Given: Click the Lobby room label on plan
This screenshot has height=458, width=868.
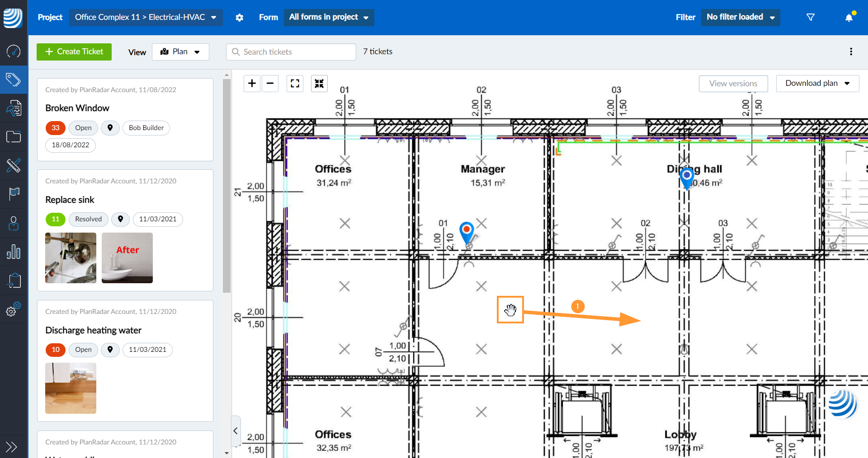Looking at the screenshot, I should [680, 435].
